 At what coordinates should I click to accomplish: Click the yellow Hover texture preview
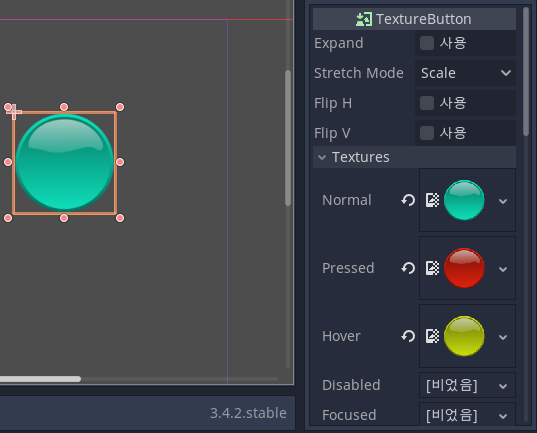click(x=464, y=336)
